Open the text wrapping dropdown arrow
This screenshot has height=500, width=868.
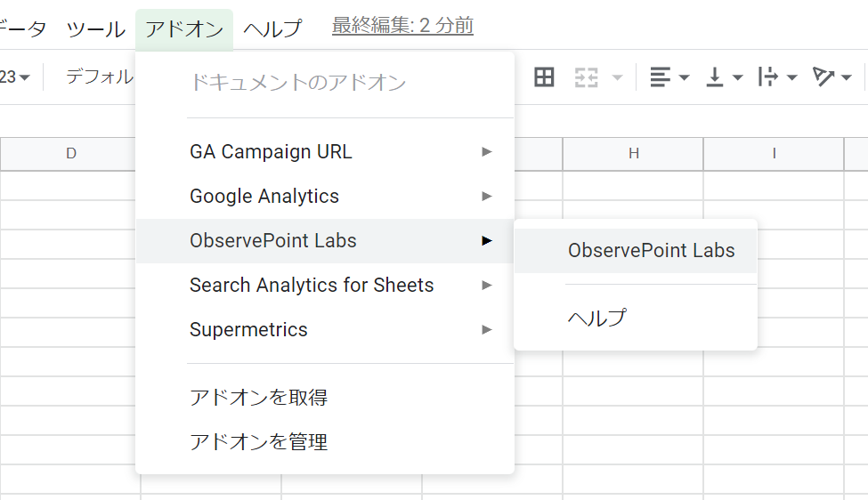point(791,77)
